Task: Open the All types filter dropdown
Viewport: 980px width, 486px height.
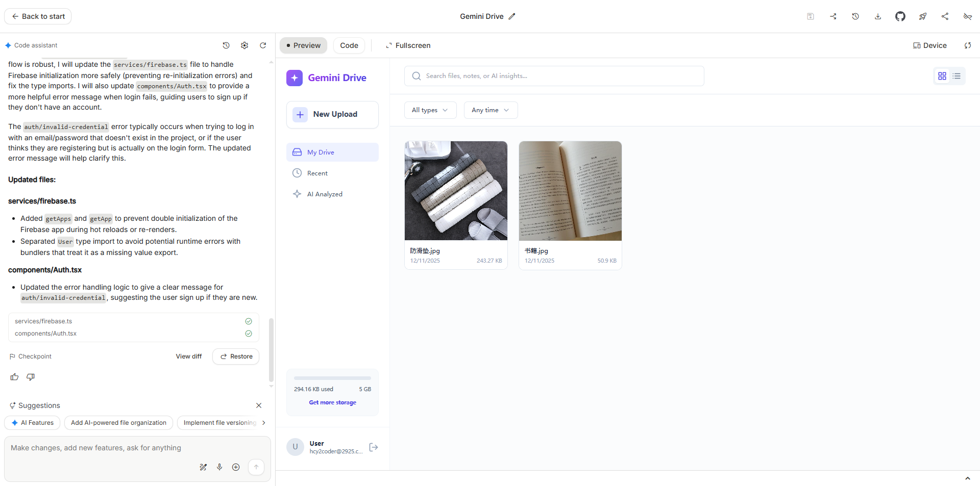Action: [x=430, y=110]
